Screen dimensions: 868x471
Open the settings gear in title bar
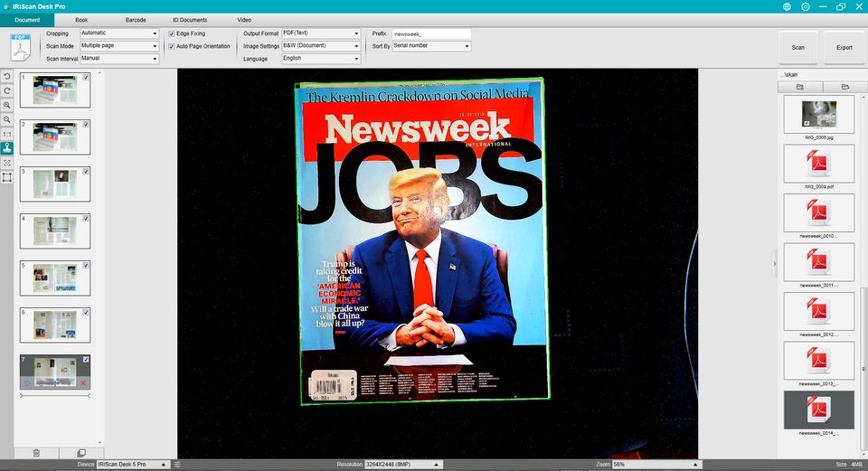pos(805,6)
